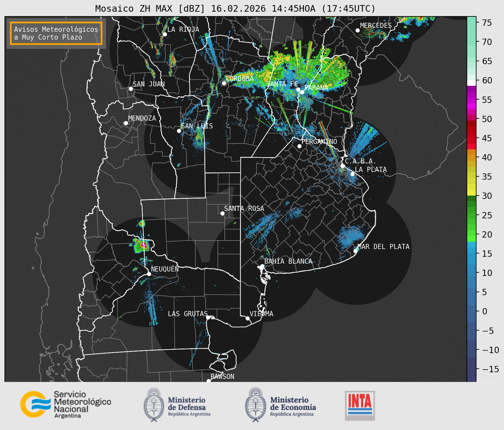
Task: Select the Bahía Blanca marker dot
Action: 262,266
